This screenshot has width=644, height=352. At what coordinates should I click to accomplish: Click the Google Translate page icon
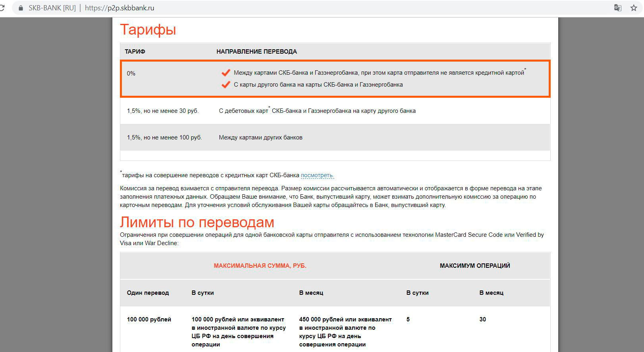(x=617, y=8)
